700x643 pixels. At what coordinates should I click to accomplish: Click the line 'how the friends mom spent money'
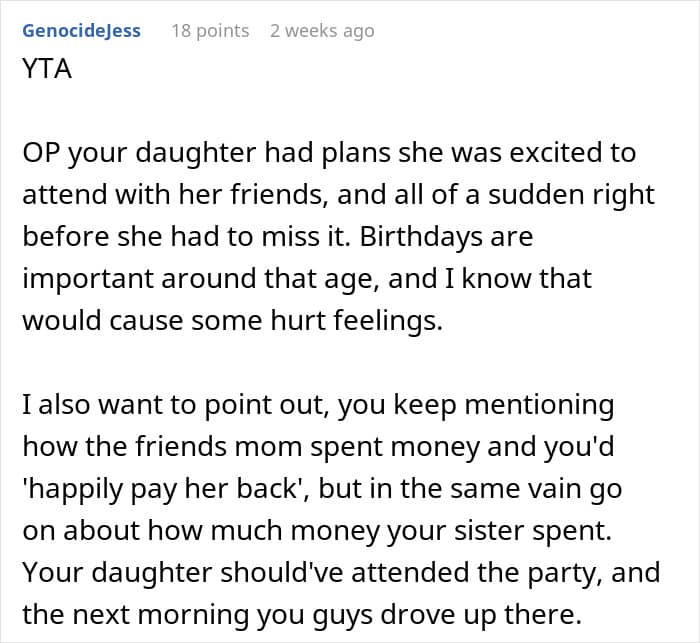[x=318, y=447]
